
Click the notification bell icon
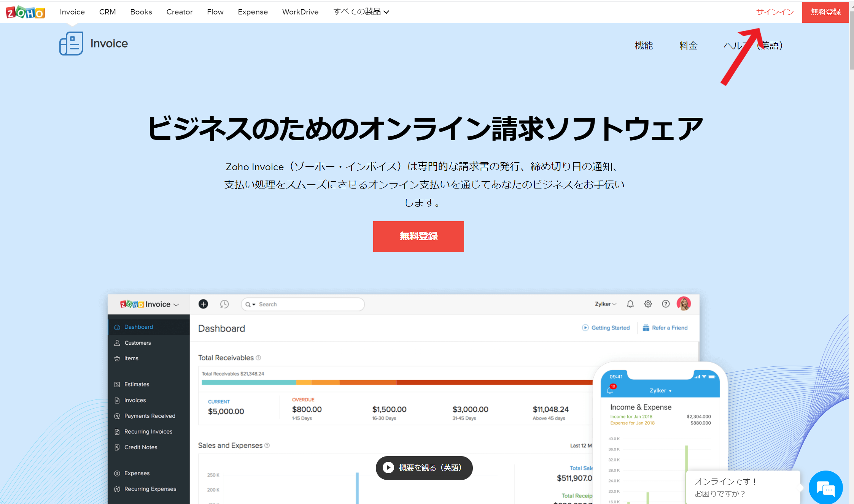pyautogui.click(x=630, y=304)
